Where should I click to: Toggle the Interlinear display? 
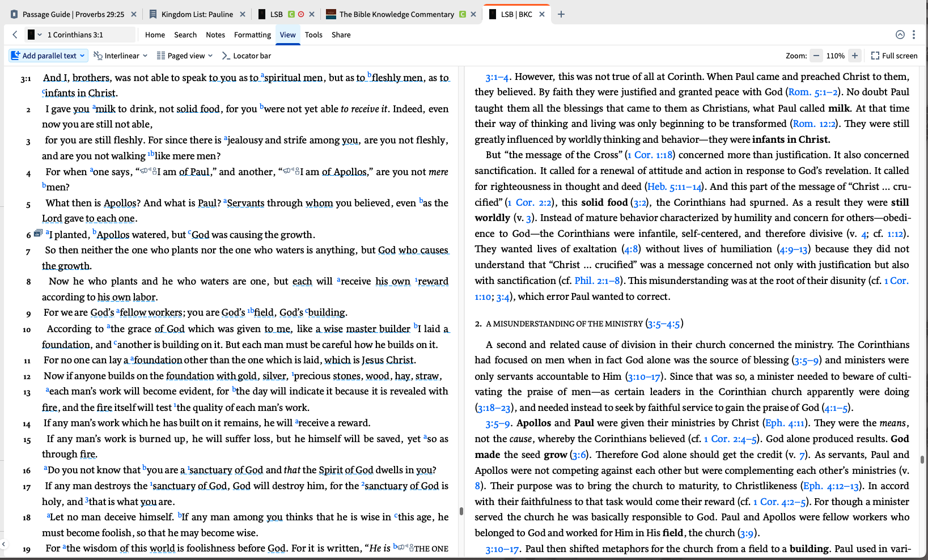pos(120,56)
